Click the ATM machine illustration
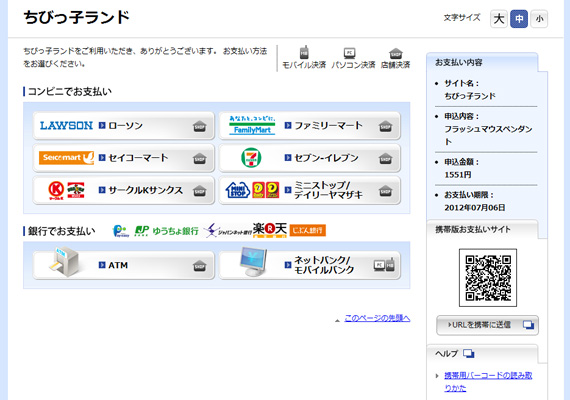Viewport: 570px width, 400px height. point(65,261)
